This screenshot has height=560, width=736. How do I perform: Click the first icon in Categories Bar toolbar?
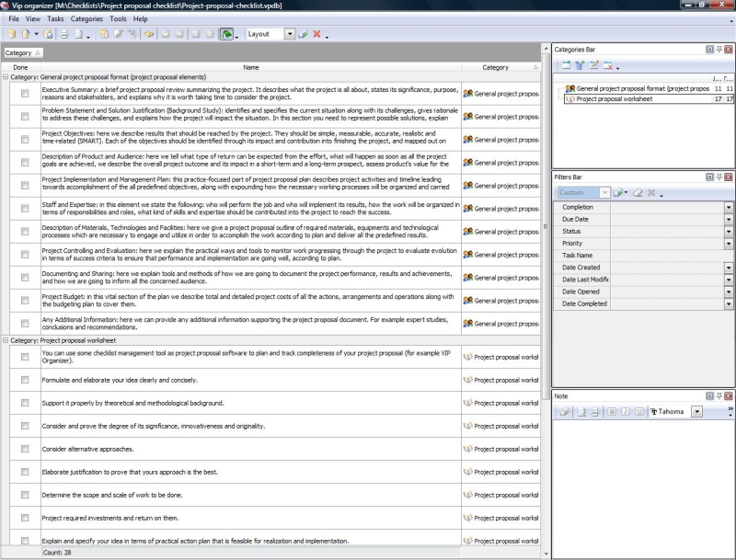click(566, 65)
